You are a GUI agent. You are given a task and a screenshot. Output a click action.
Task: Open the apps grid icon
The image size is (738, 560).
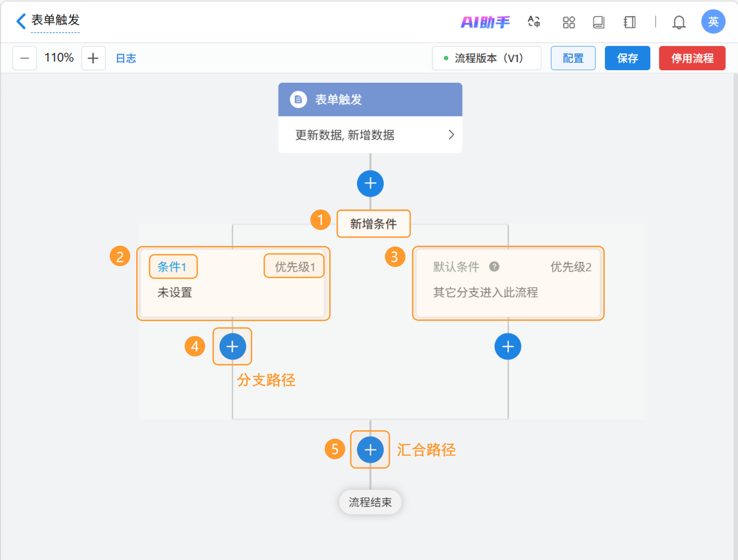pos(569,22)
